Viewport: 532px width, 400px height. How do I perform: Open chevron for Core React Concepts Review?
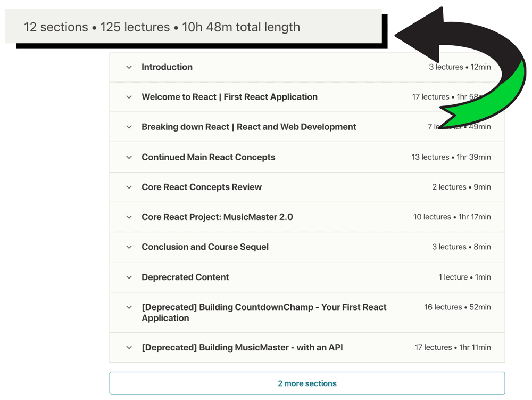point(129,187)
